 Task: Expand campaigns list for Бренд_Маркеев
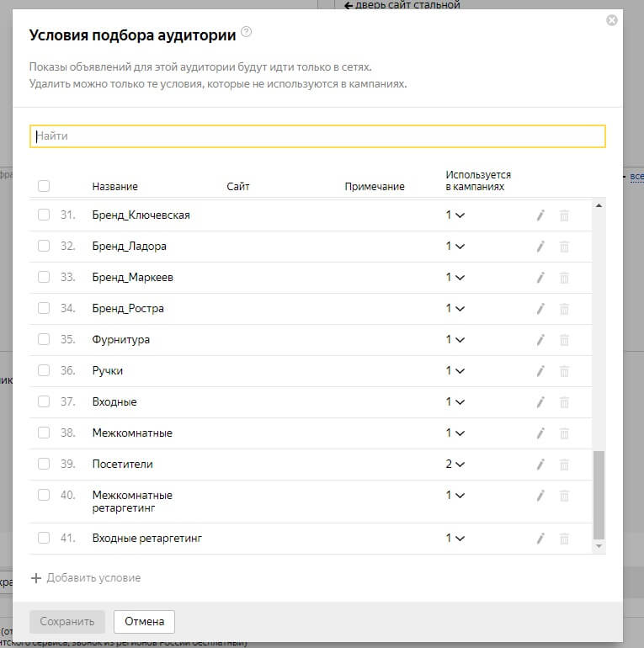click(455, 278)
